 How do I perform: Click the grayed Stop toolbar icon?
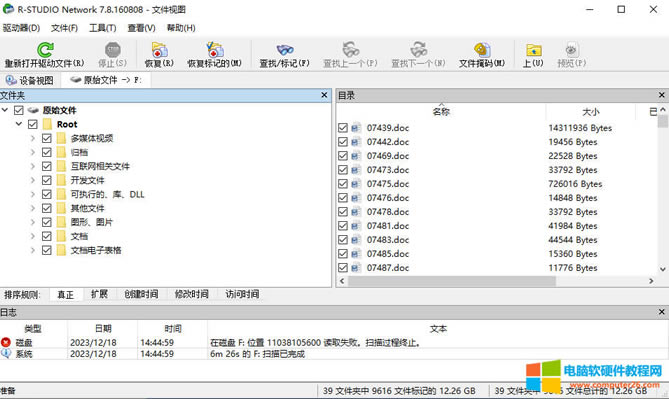(x=112, y=50)
